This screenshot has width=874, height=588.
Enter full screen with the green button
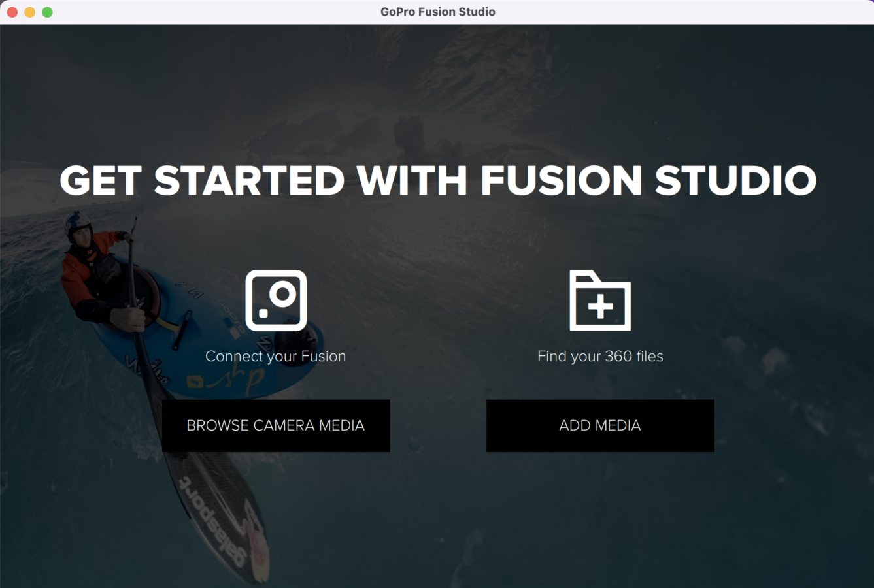point(47,12)
